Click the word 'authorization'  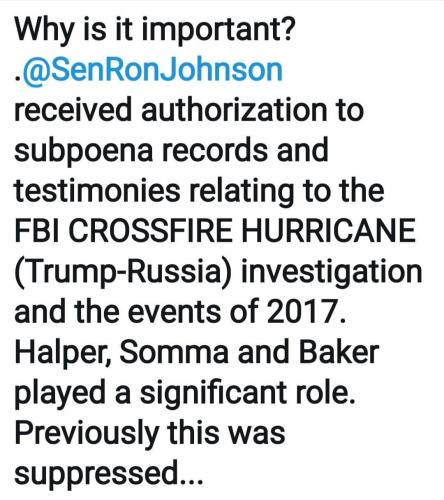tap(234, 110)
